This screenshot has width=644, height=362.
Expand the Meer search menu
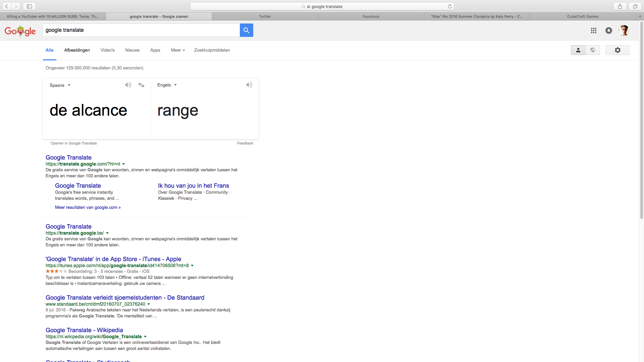[178, 50]
